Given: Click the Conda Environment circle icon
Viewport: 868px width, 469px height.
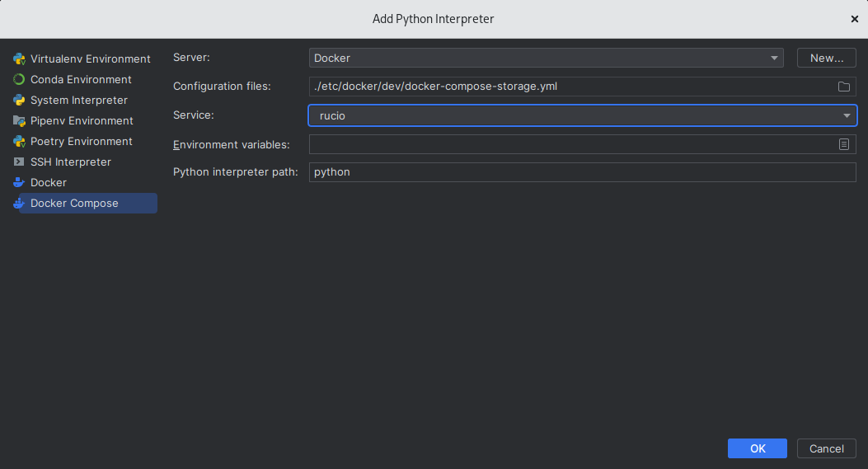Looking at the screenshot, I should pos(19,79).
